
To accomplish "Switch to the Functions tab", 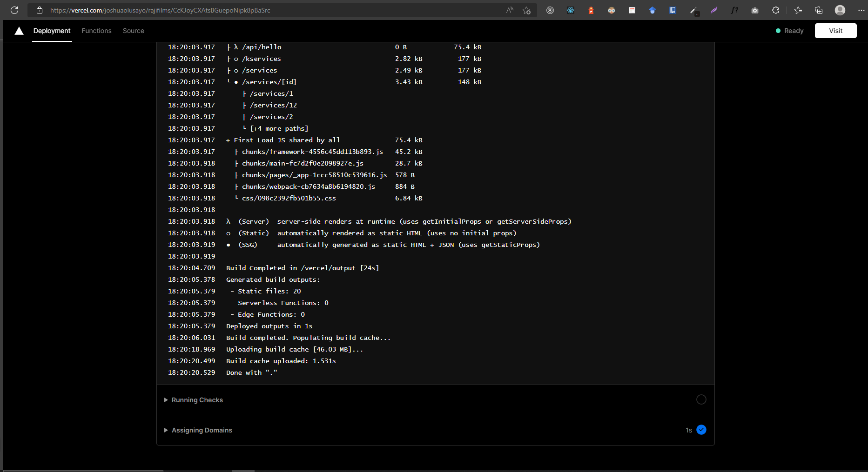I will click(96, 30).
